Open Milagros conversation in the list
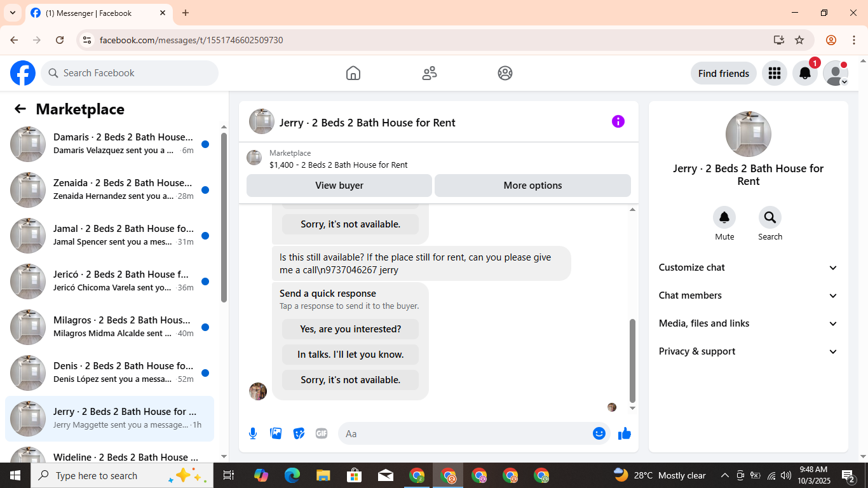 tap(109, 327)
